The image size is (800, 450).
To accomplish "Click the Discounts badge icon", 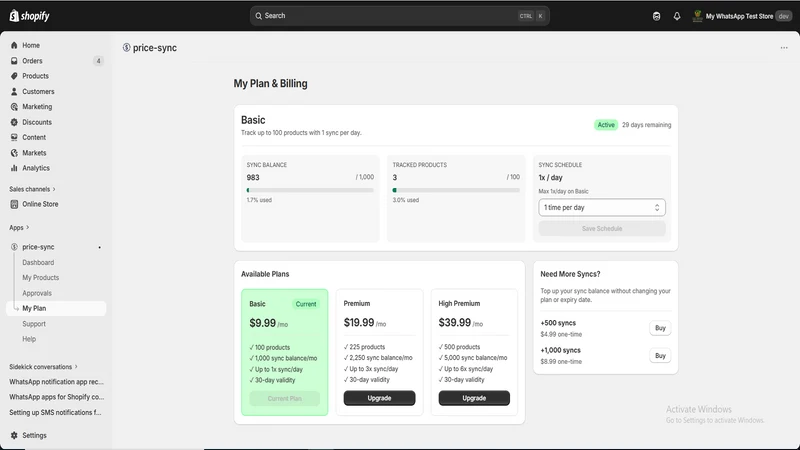I will tap(14, 122).
